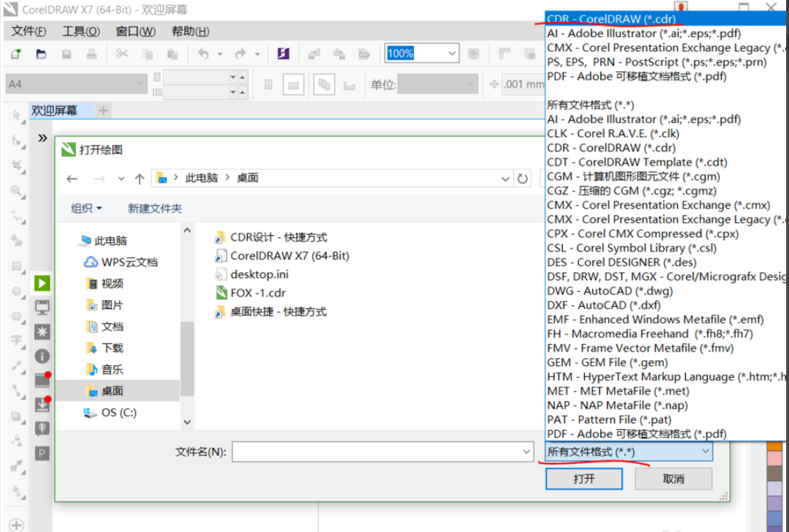Open the 所有文件格式 file type dropdown
The image size is (789, 532).
click(x=626, y=451)
